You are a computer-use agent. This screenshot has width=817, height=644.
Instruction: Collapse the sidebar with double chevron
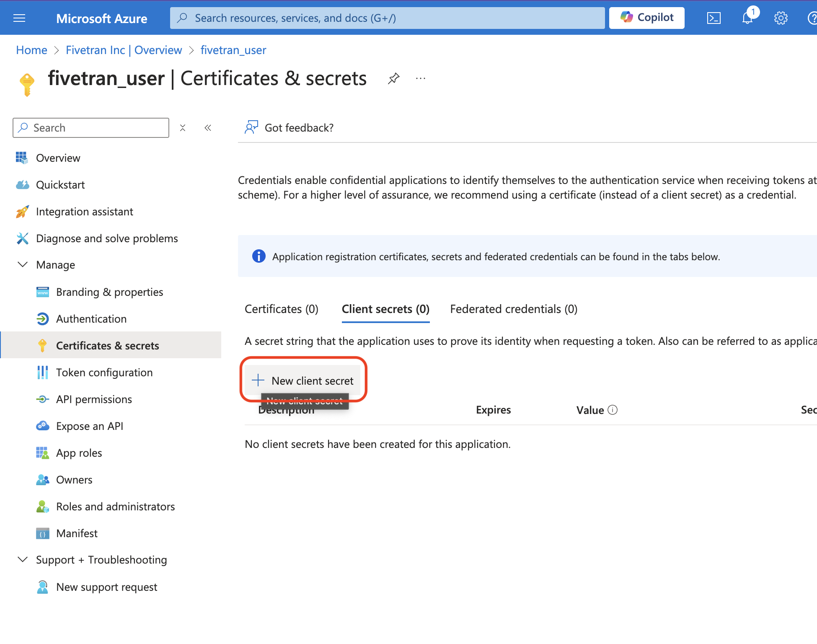pos(208,128)
